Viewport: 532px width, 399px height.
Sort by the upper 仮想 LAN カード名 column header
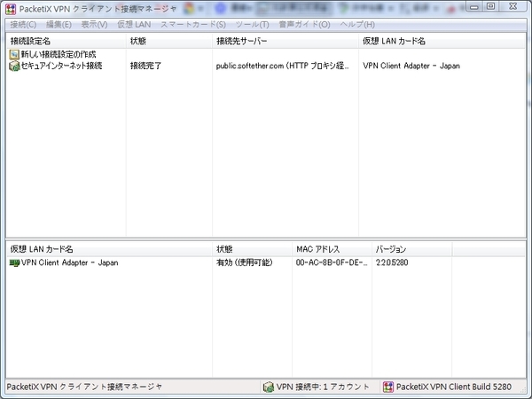coord(442,41)
